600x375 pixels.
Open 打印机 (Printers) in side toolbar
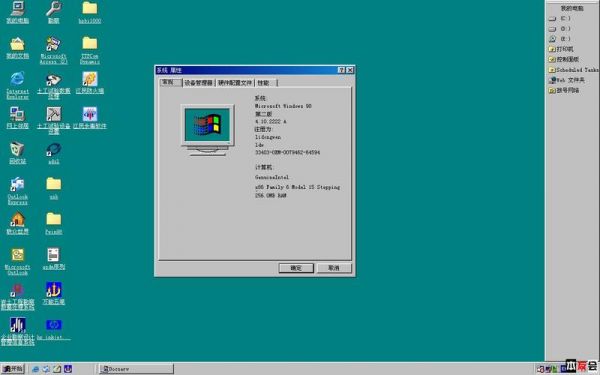561,49
